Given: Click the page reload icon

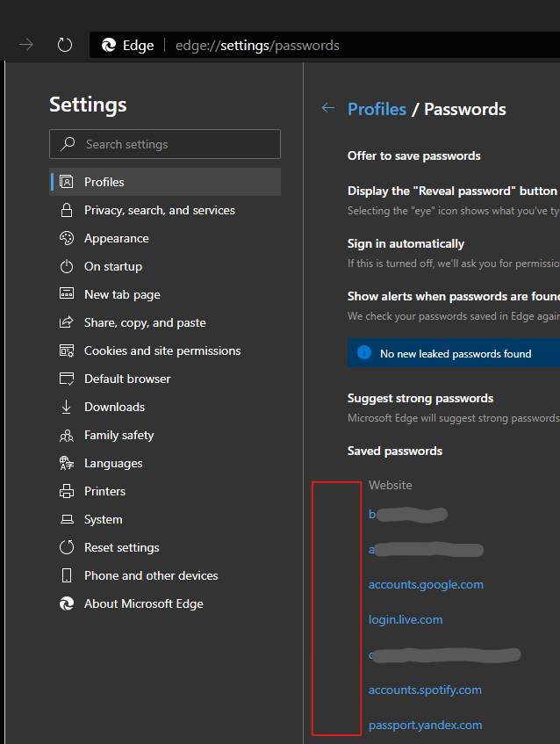Looking at the screenshot, I should click(x=64, y=45).
